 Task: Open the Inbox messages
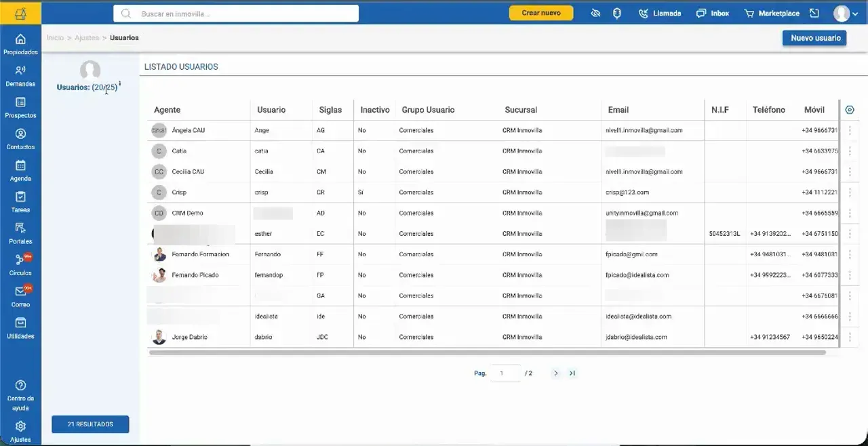coord(712,14)
